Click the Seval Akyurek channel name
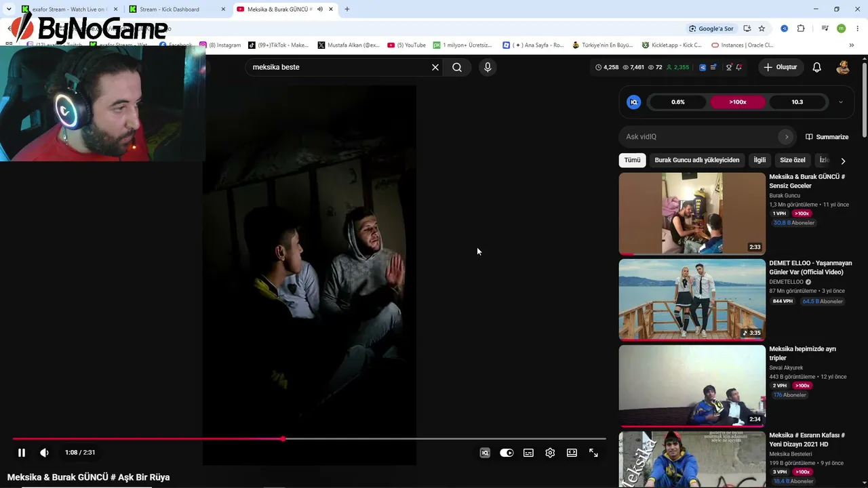The height and width of the screenshot is (488, 868). 786,368
